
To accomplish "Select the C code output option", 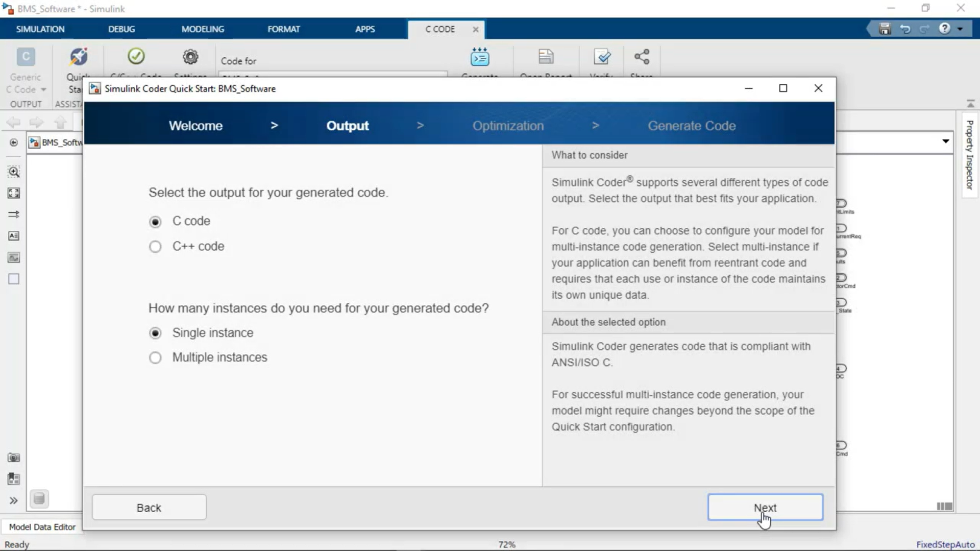I will click(155, 222).
